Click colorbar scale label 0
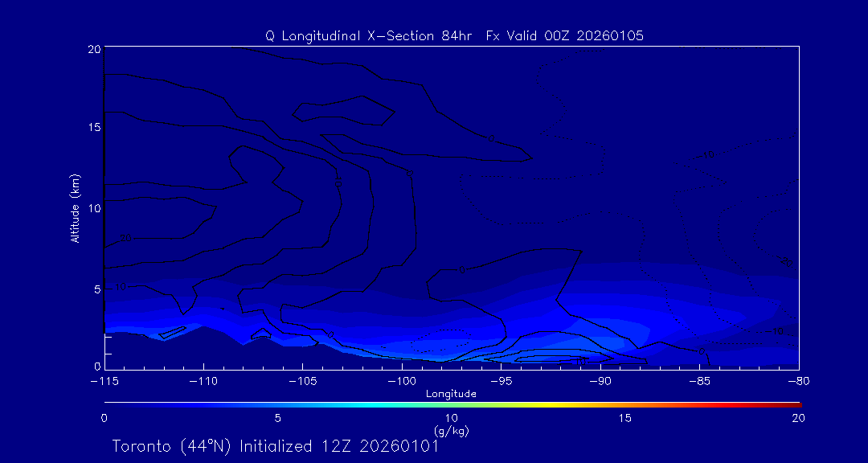Viewport: 868px width, 463px height. pyautogui.click(x=104, y=419)
